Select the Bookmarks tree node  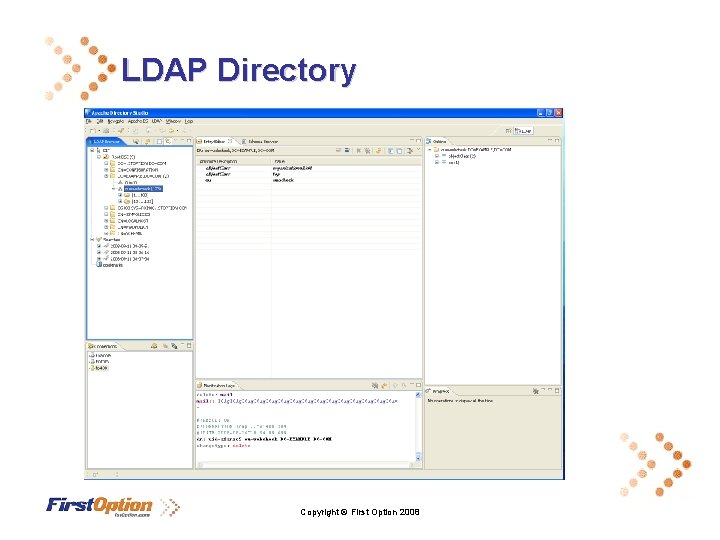[x=113, y=265]
